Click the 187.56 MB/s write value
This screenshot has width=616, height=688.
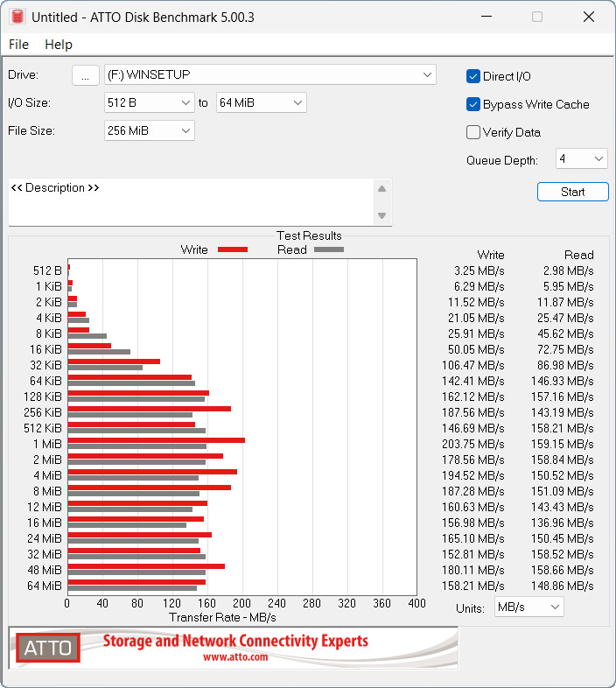[x=473, y=412]
